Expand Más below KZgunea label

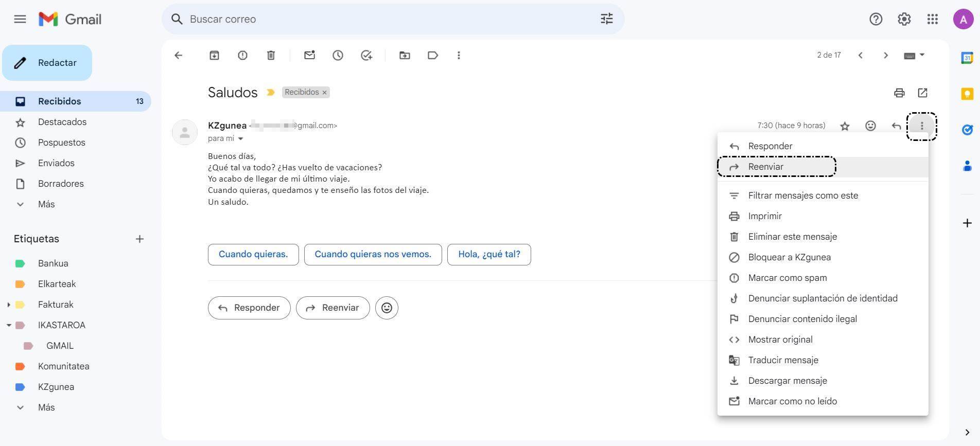click(x=46, y=407)
